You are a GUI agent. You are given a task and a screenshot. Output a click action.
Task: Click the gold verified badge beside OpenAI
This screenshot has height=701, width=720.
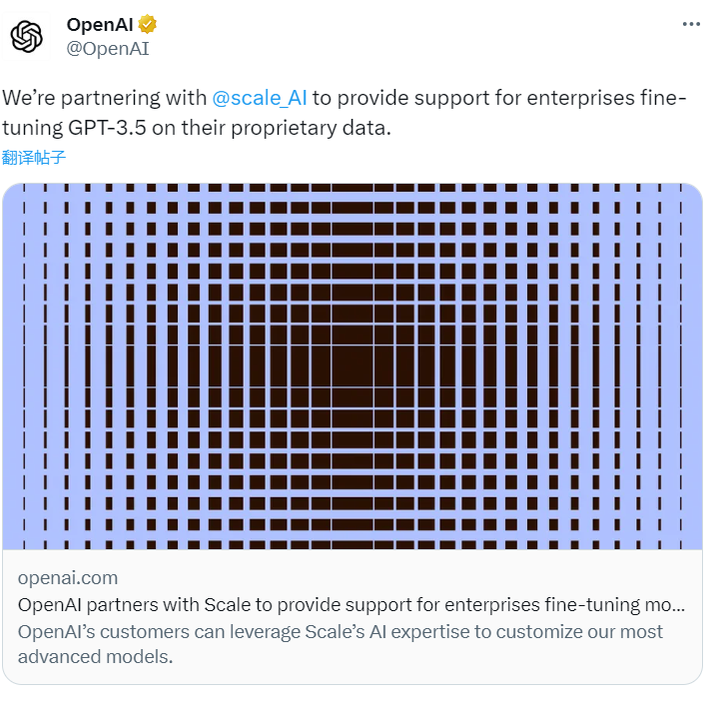click(x=147, y=24)
